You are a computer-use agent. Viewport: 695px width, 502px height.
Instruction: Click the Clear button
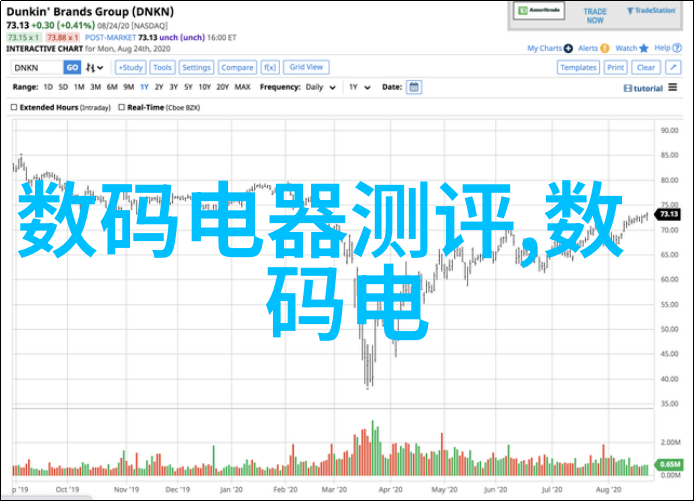pyautogui.click(x=646, y=67)
